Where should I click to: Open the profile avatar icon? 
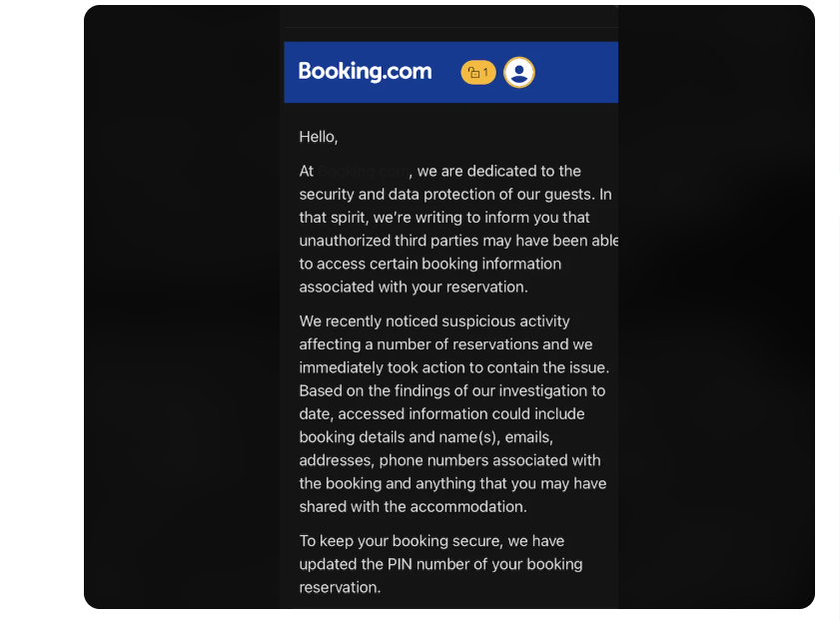tap(518, 72)
